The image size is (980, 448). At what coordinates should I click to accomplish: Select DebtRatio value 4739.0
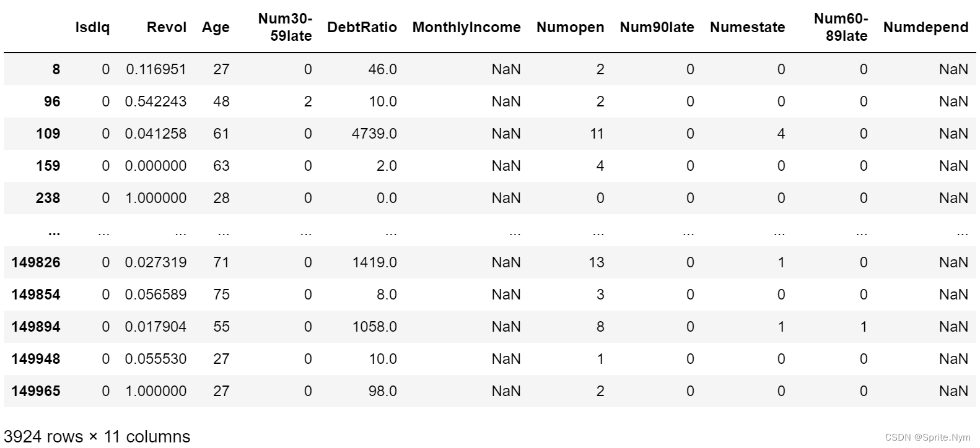coord(374,134)
